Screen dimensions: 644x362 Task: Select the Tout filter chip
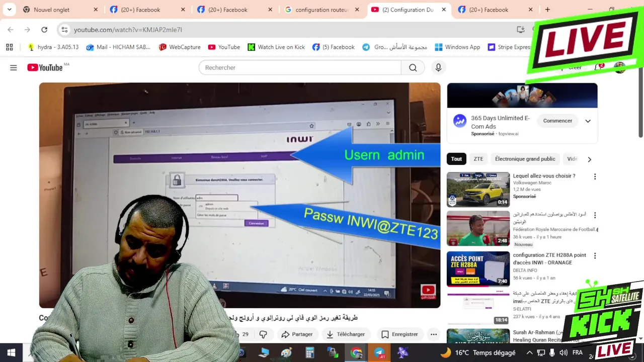[x=456, y=159]
